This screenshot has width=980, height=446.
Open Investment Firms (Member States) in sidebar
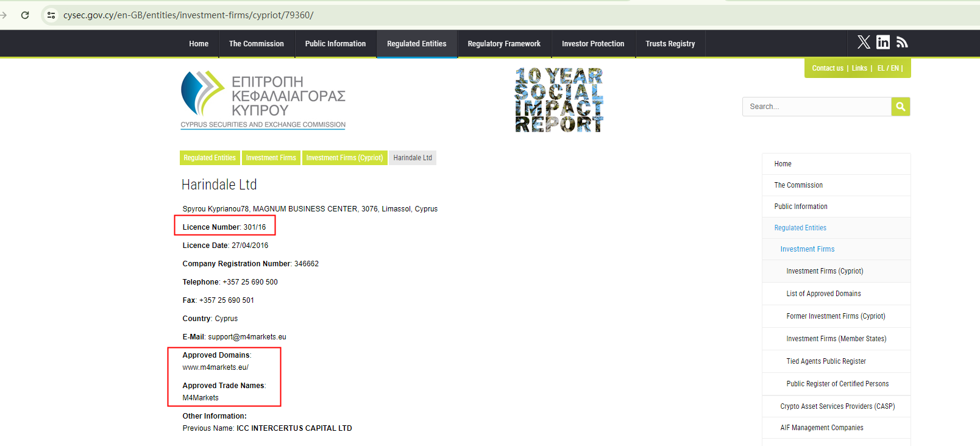[836, 339]
